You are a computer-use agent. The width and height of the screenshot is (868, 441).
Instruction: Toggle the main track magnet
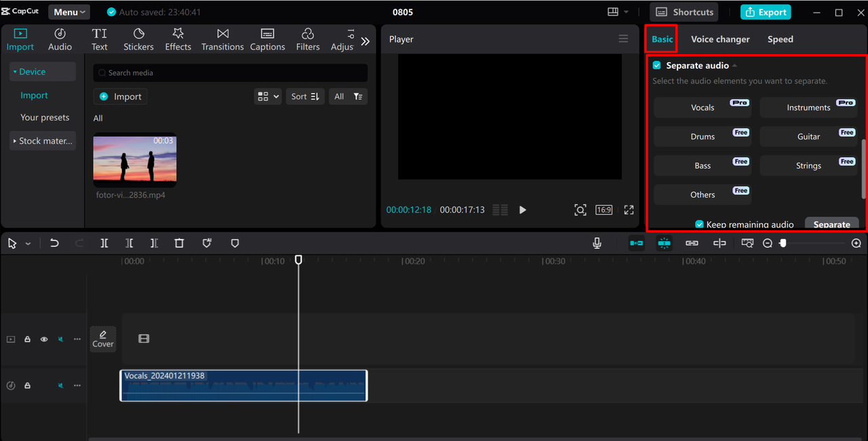[636, 243]
